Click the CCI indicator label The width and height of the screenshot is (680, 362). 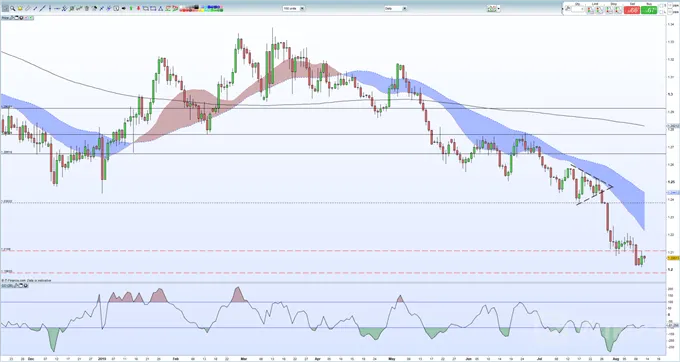click(7, 286)
